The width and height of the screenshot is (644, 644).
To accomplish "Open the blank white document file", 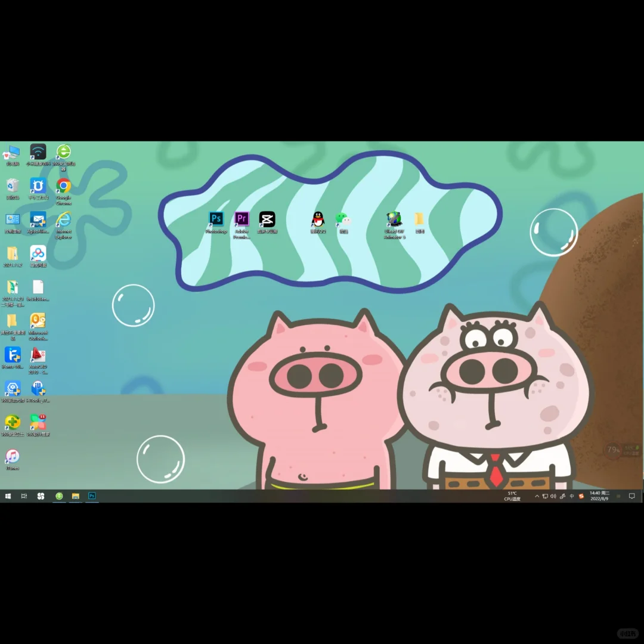I will pos(38,291).
